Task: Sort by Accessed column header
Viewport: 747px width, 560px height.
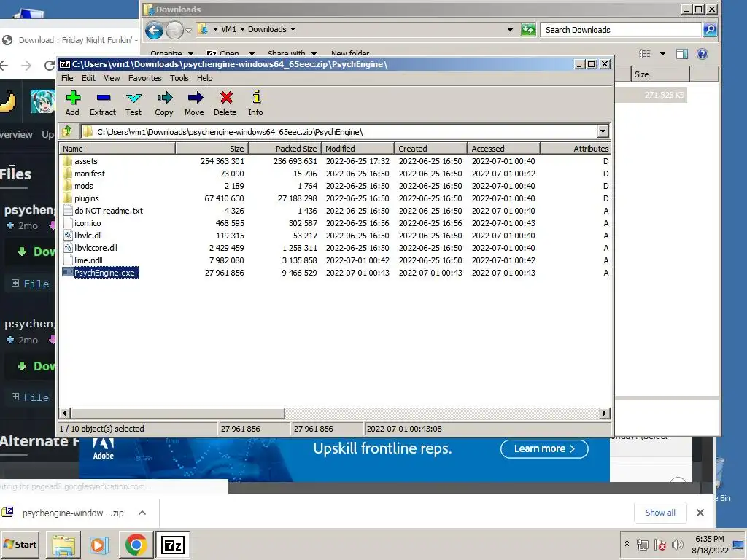Action: pos(503,149)
